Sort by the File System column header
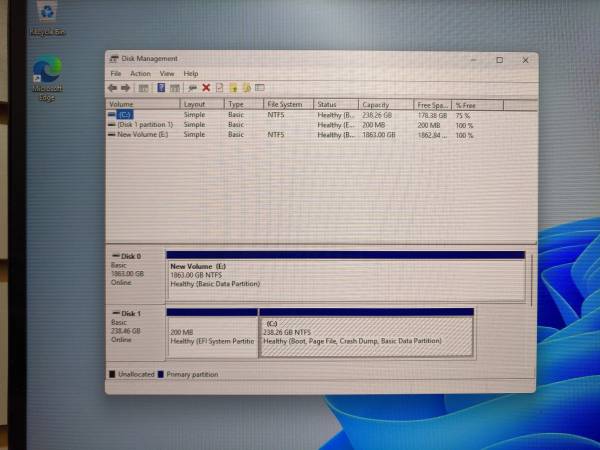600x450 pixels. (284, 104)
